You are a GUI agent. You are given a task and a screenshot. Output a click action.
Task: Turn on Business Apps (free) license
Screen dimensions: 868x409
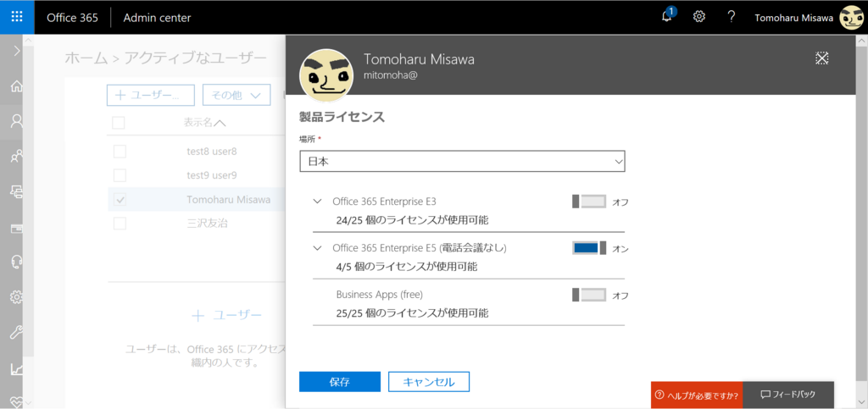(x=590, y=296)
